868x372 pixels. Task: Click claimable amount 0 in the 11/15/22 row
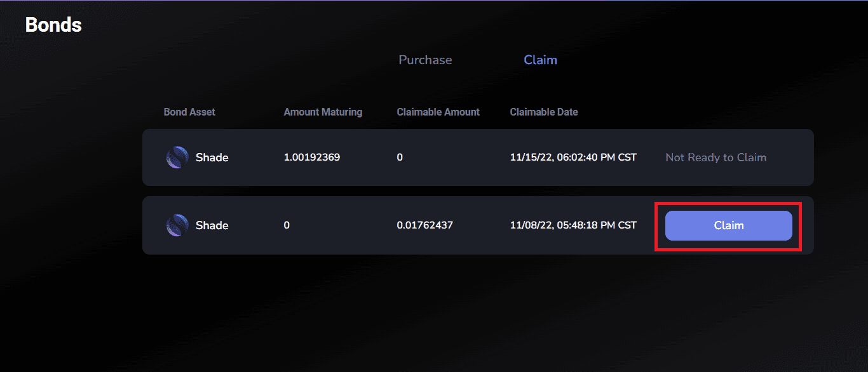click(x=400, y=157)
